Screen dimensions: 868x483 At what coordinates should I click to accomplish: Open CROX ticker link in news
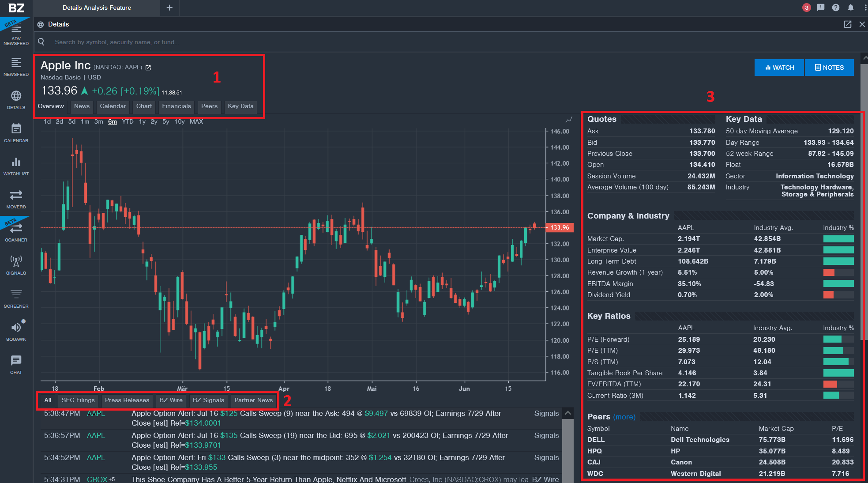pos(97,479)
